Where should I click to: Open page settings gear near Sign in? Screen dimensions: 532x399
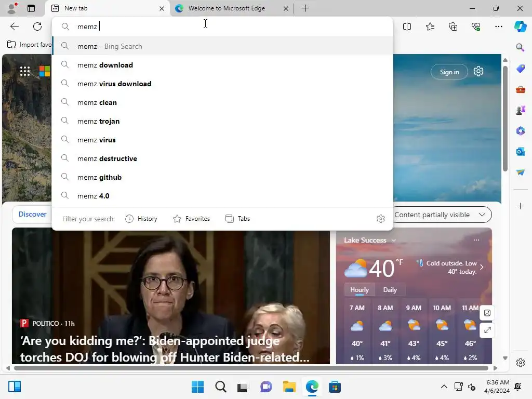tap(478, 71)
